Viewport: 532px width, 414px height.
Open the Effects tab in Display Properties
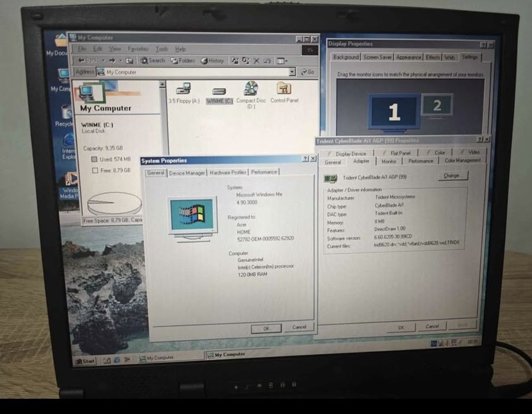[433, 57]
